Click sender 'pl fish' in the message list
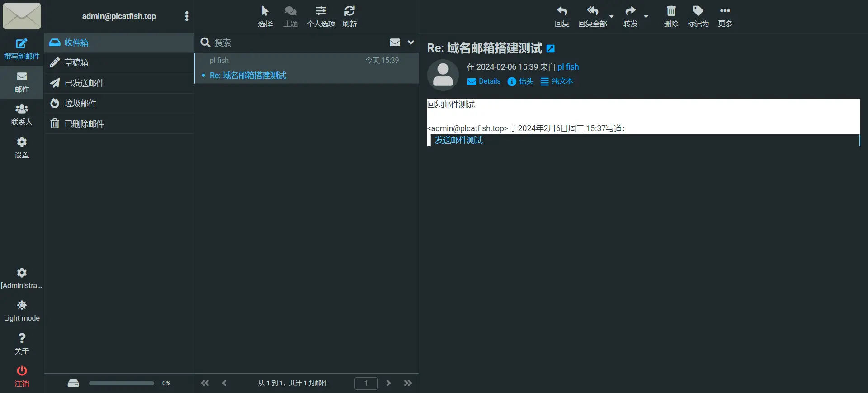 [219, 60]
